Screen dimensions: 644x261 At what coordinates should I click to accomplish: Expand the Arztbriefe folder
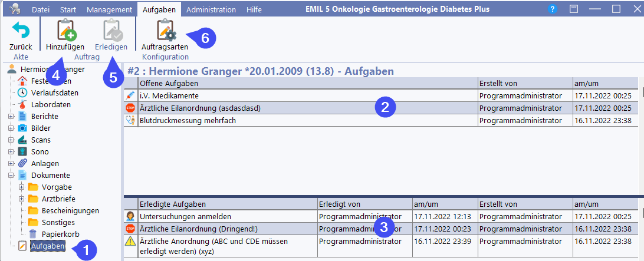click(22, 199)
